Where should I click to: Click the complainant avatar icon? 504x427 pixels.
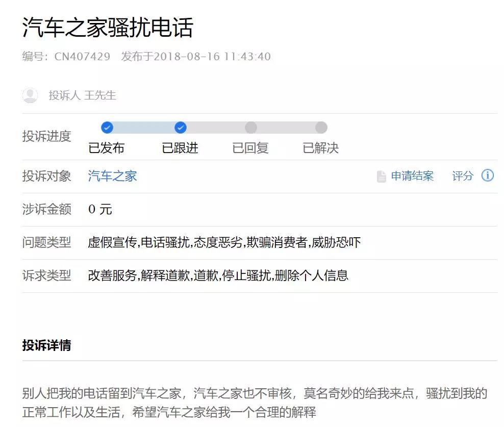pos(30,95)
